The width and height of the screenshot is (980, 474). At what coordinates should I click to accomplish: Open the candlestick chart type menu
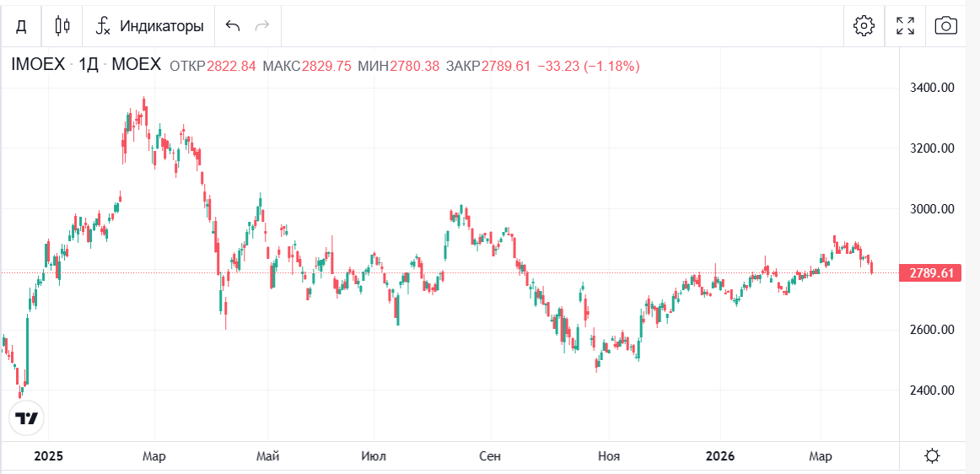[x=62, y=26]
